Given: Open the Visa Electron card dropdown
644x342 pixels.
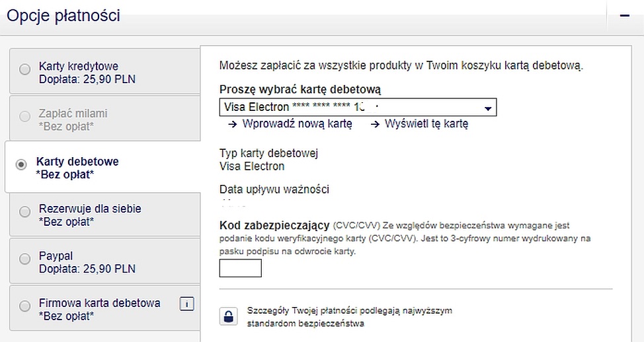Looking at the screenshot, I should pyautogui.click(x=358, y=108).
